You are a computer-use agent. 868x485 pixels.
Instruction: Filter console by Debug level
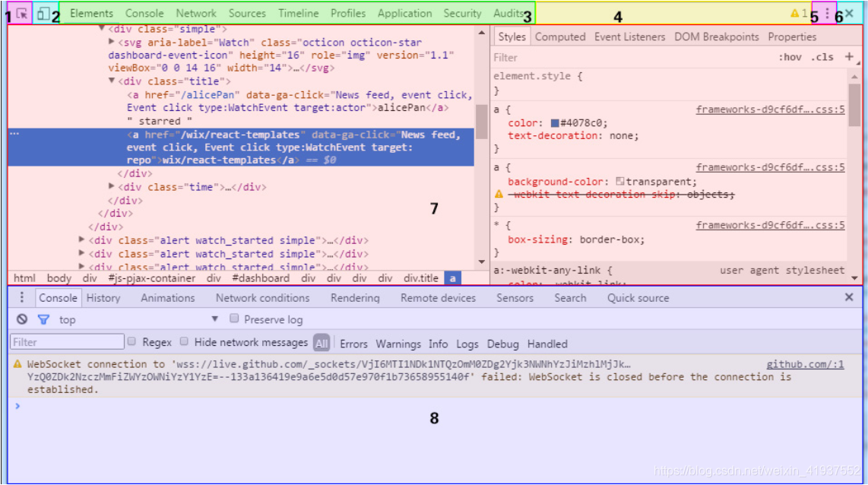click(502, 344)
